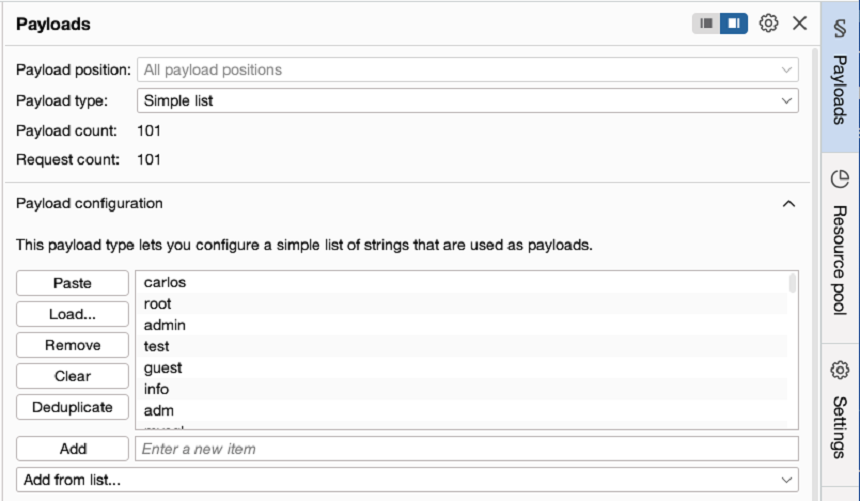
Task: Clear the payload list
Action: point(73,376)
